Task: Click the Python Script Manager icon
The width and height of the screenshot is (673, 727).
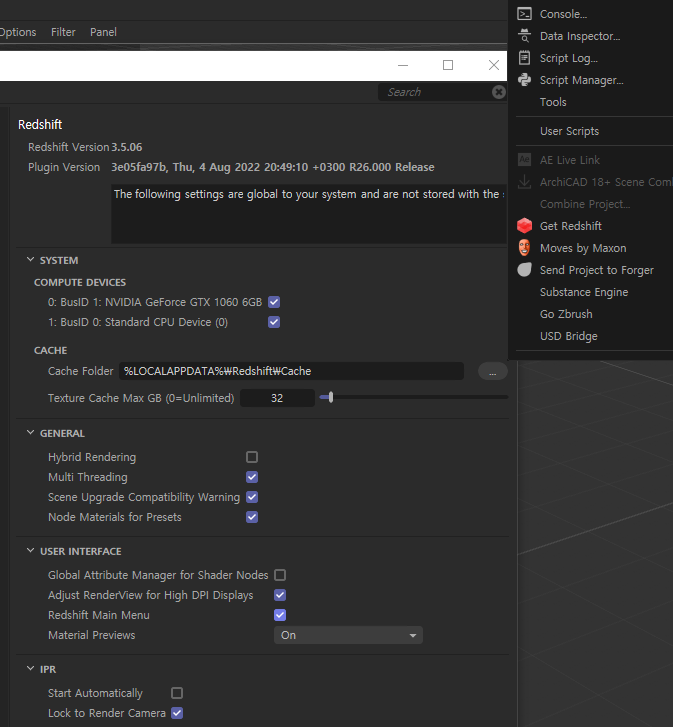Action: click(524, 80)
